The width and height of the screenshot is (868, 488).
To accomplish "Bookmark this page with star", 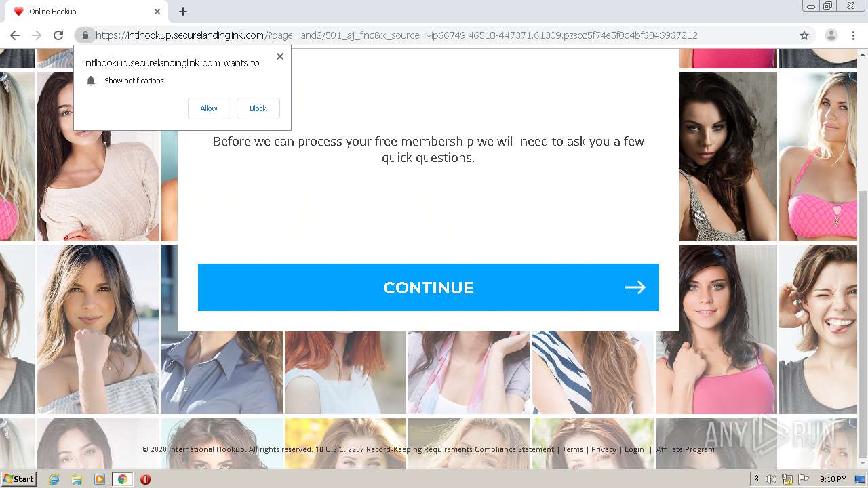I will click(x=804, y=35).
